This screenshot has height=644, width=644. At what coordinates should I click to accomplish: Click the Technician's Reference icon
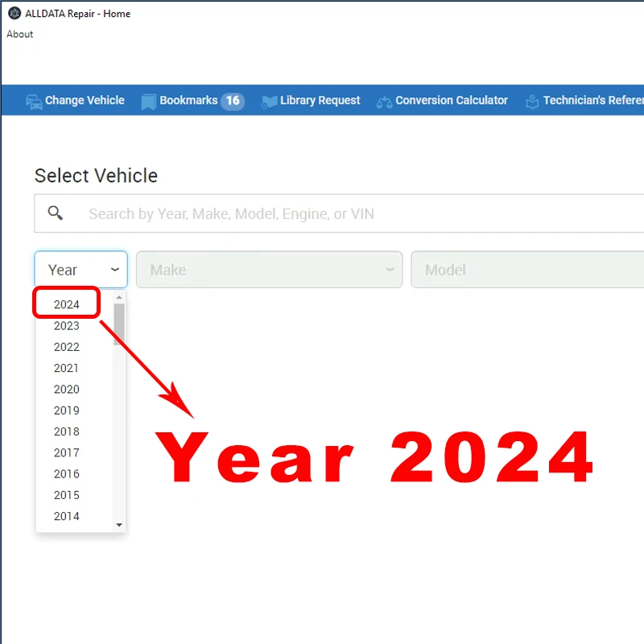[532, 101]
